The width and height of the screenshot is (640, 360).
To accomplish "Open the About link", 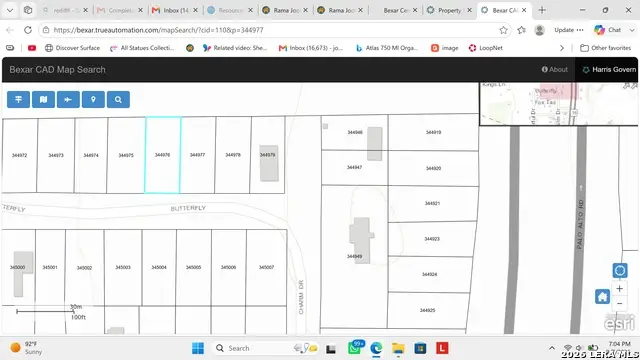I will tap(554, 69).
